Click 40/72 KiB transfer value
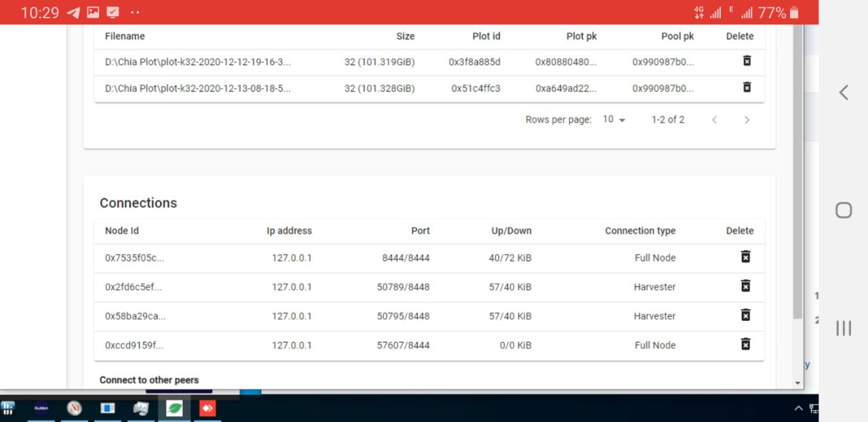 [510, 257]
